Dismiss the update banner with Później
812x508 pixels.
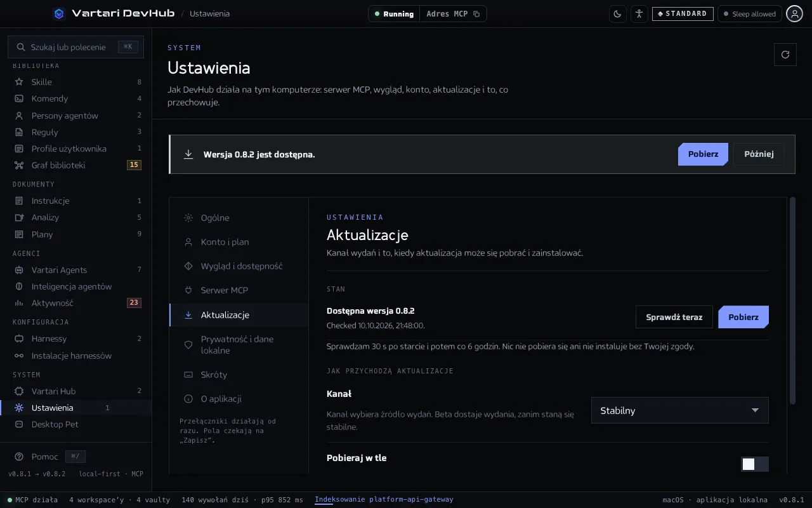(759, 154)
